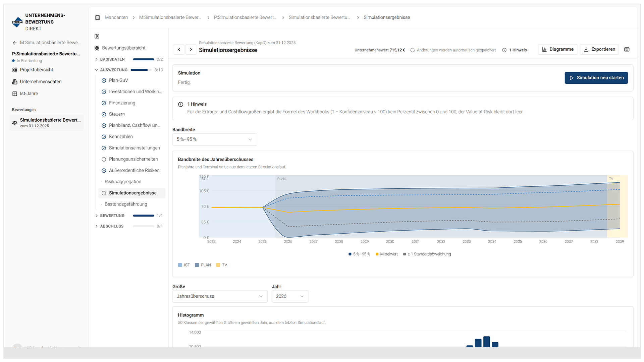Expand the BEWERTUNG section
This screenshot has width=644, height=362.
[129, 216]
